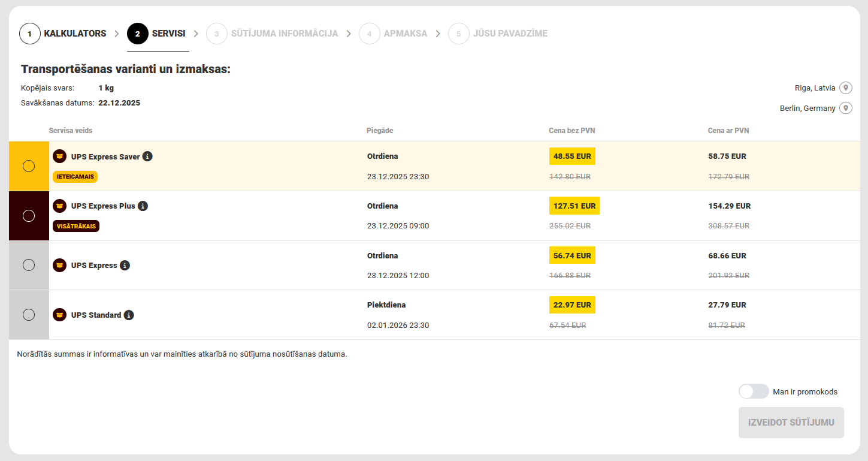Click UPS logo on UPS Standard row
868x461 pixels.
point(59,315)
